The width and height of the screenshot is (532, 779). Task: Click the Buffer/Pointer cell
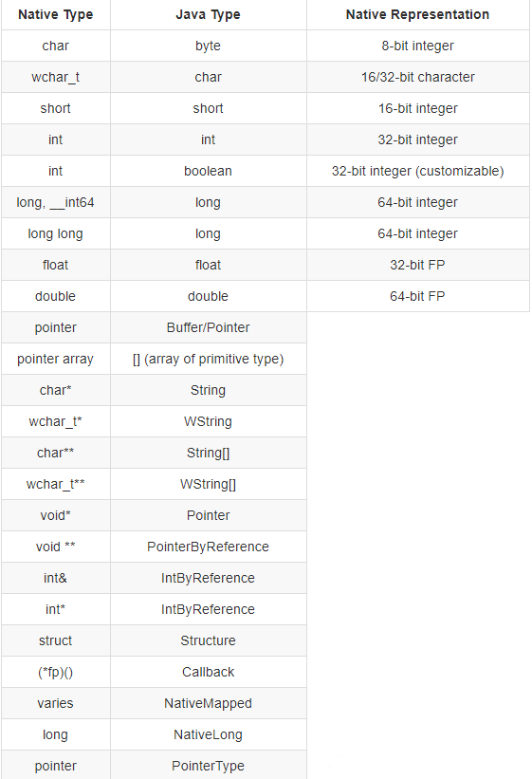pyautogui.click(x=208, y=327)
